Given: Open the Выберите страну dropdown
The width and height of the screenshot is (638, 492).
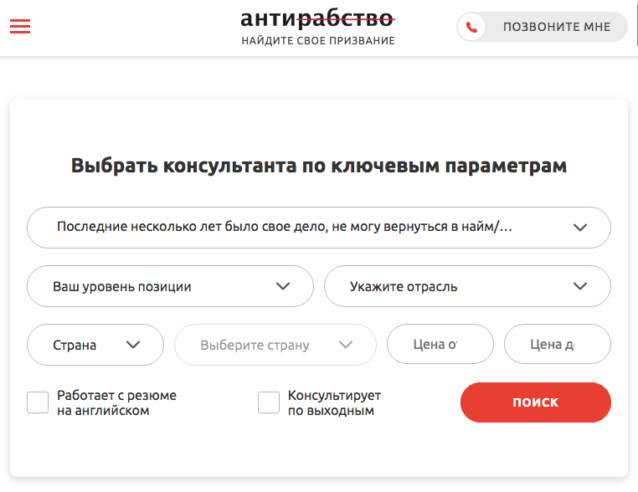Looking at the screenshot, I should click(x=275, y=345).
